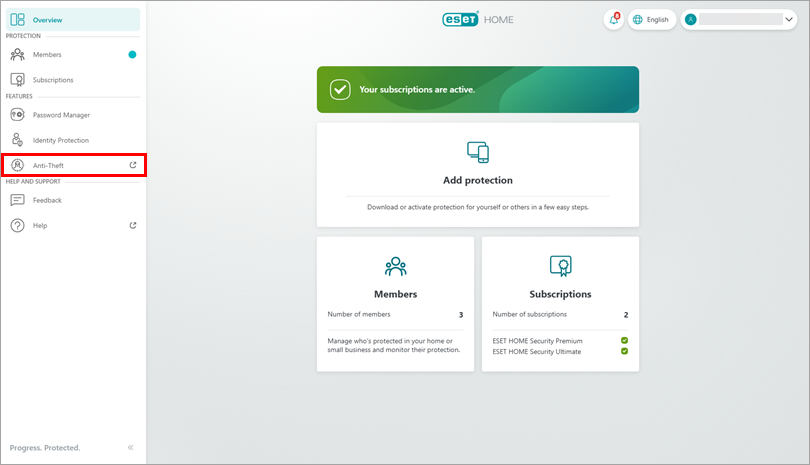The image size is (810, 465).
Task: Click the 'Manage who's protected' description
Action: pyautogui.click(x=394, y=345)
